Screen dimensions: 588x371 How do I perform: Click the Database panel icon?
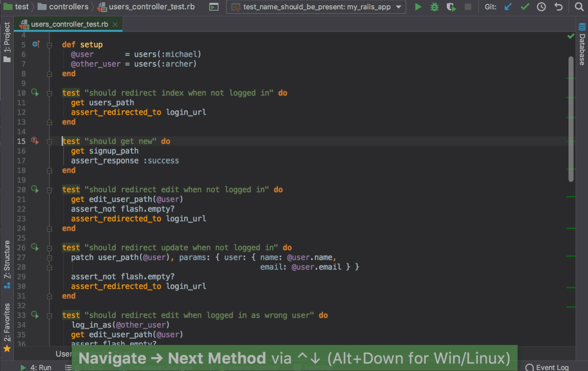coord(582,27)
